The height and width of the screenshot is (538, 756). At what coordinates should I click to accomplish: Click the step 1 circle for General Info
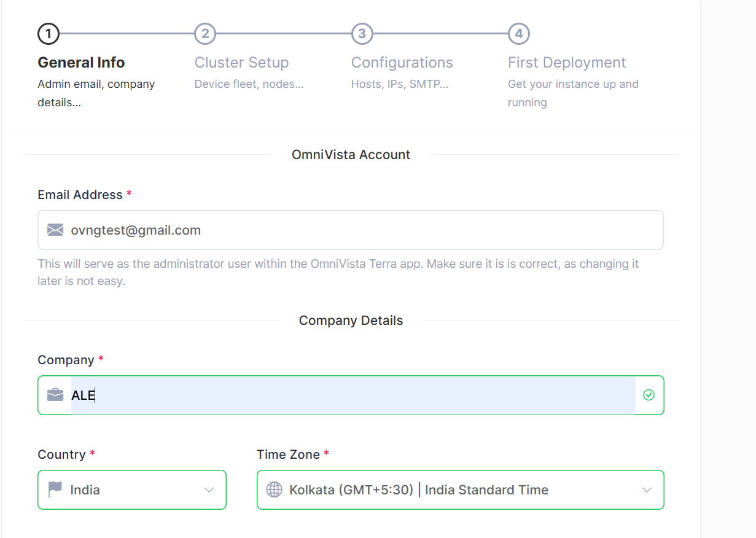(x=49, y=34)
